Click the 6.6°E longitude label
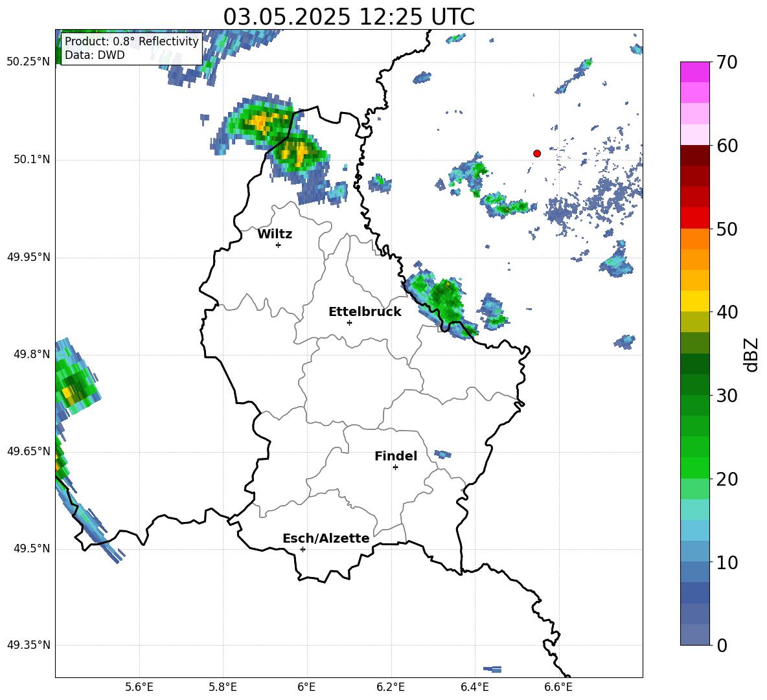This screenshot has height=700, width=767. (x=558, y=687)
